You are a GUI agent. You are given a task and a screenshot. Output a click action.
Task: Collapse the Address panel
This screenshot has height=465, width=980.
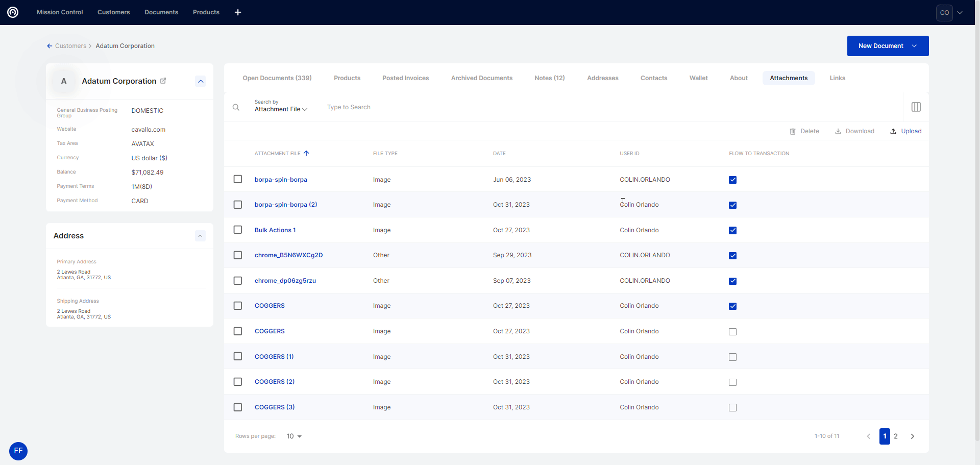pos(201,236)
